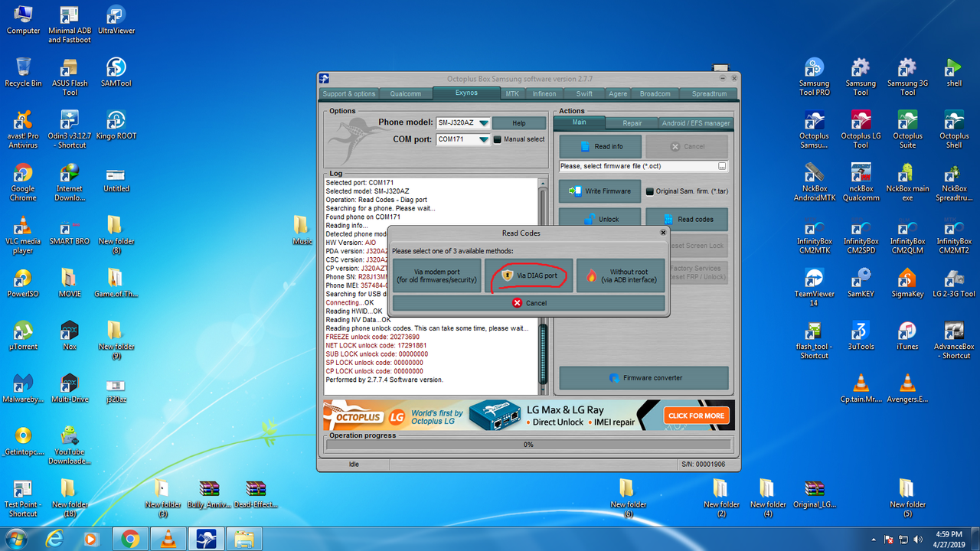The height and width of the screenshot is (551, 980).
Task: Choose the Via DIAG port method
Action: (528, 275)
